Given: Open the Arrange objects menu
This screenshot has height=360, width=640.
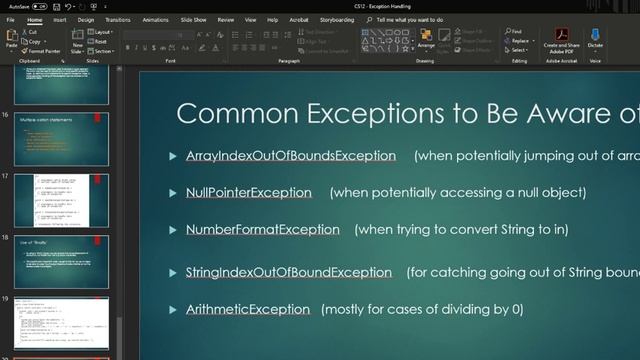Looking at the screenshot, I should (426, 41).
